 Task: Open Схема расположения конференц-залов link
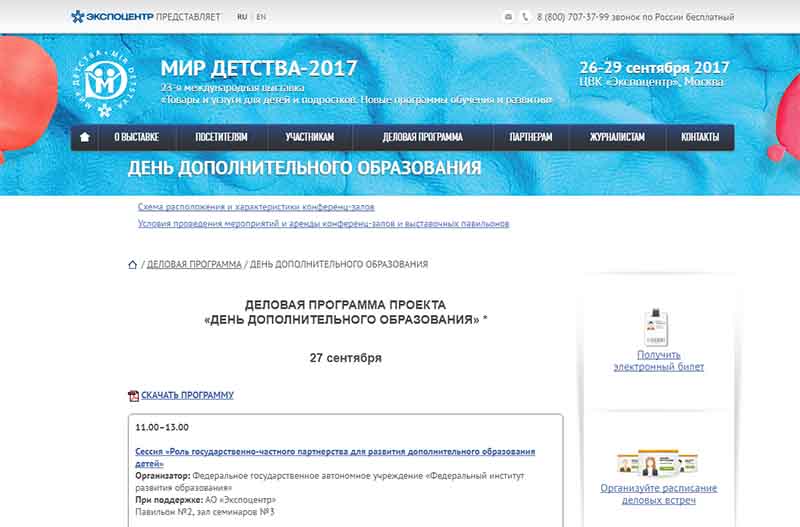point(256,207)
